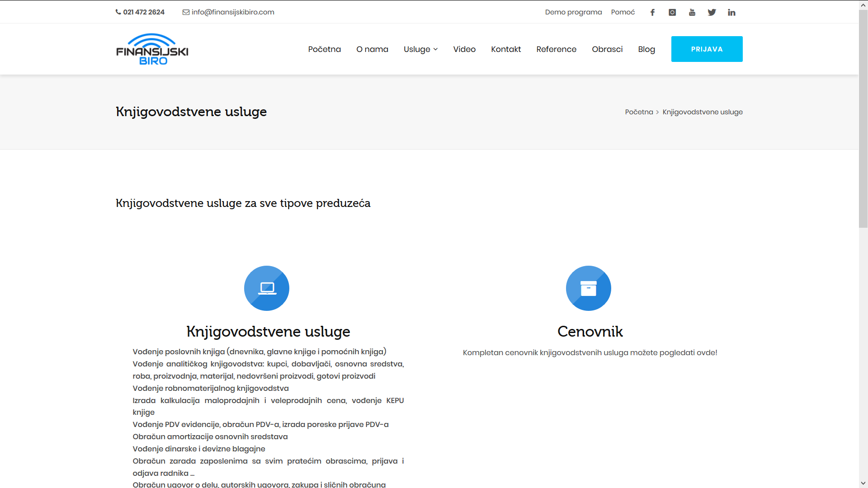Go to the Početna menu item
This screenshot has width=868, height=488.
(x=324, y=49)
